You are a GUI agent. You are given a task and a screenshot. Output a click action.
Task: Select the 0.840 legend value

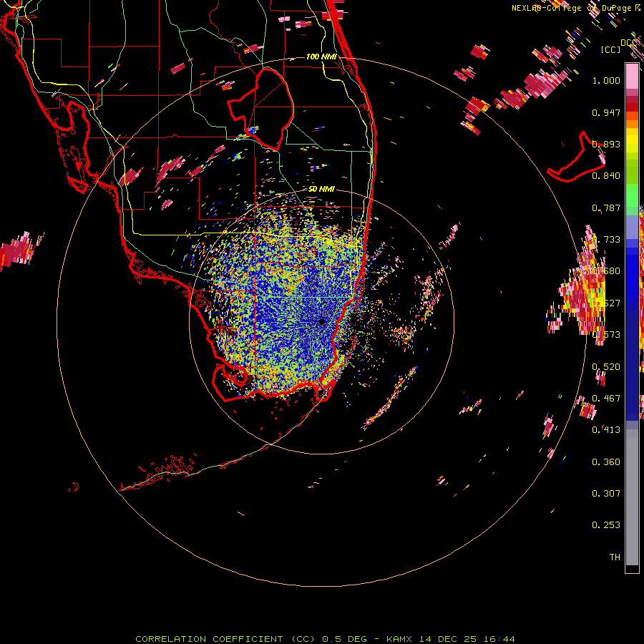pyautogui.click(x=606, y=176)
